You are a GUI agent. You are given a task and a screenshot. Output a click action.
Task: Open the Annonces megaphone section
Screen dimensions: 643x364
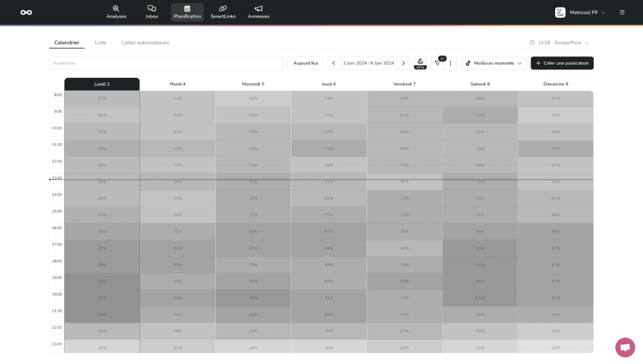click(259, 12)
